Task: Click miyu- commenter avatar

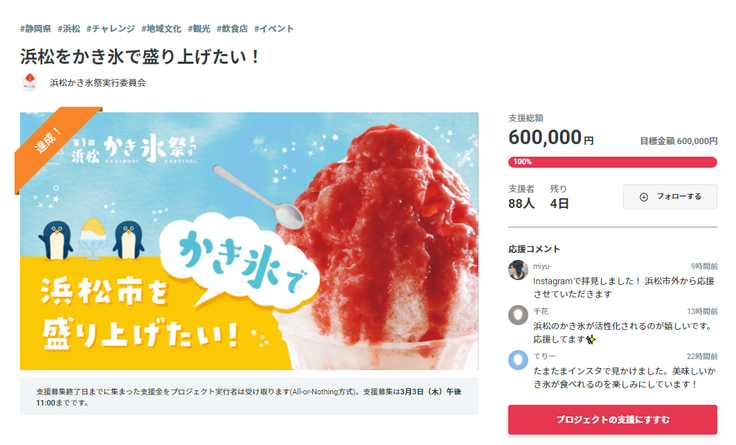Action: [518, 270]
